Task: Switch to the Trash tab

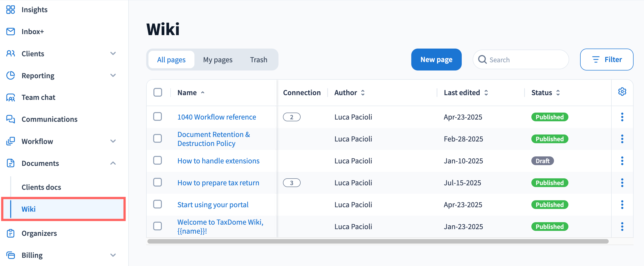Action: tap(259, 60)
